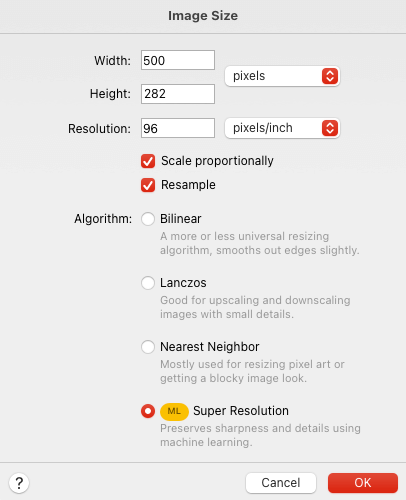Click the pixels dropdown stepper arrows
The width and height of the screenshot is (406, 500).
330,76
